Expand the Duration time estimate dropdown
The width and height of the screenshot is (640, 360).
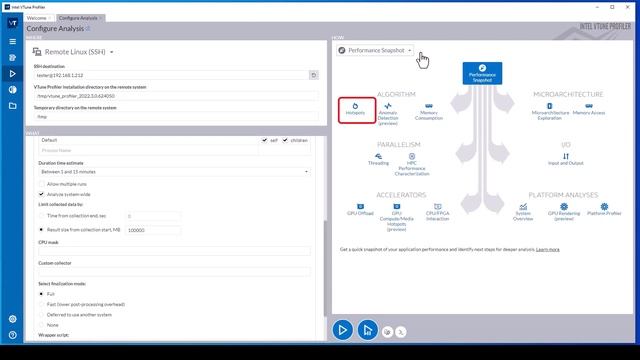174,172
